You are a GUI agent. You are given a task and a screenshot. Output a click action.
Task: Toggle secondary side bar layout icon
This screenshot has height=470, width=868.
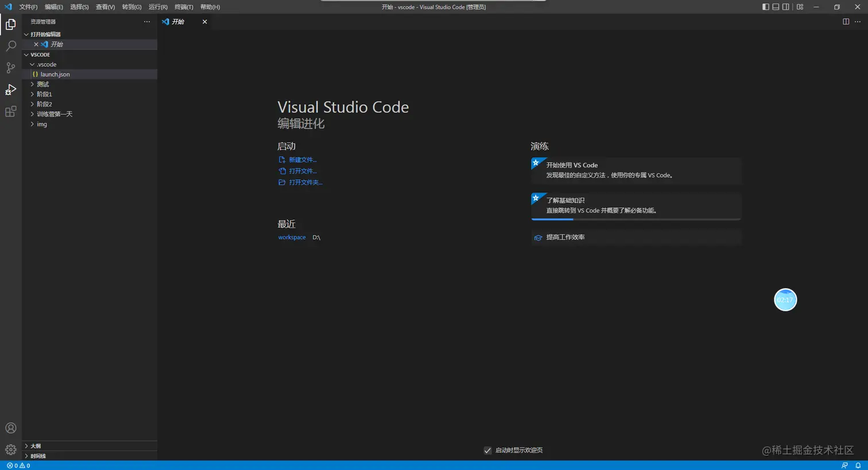(x=785, y=7)
